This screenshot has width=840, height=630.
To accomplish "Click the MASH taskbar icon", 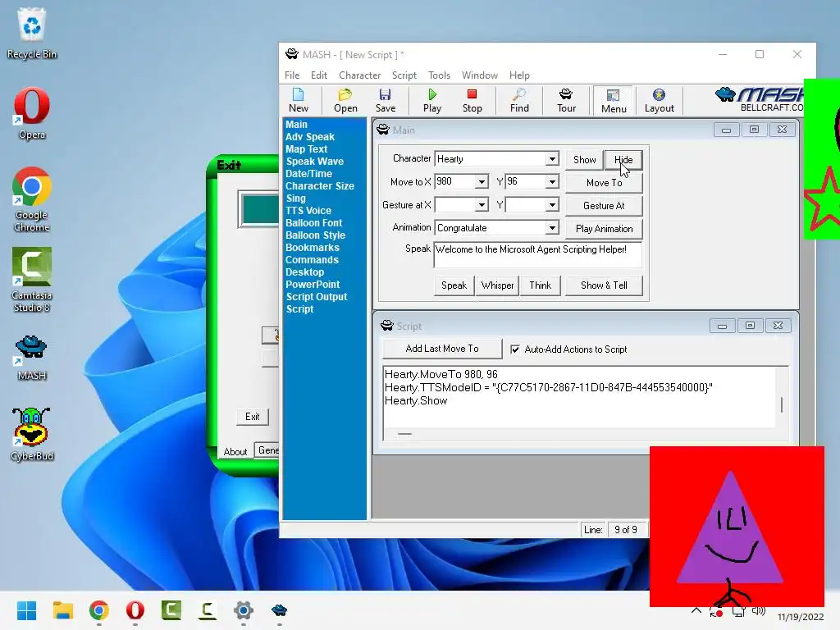I will coord(279,610).
